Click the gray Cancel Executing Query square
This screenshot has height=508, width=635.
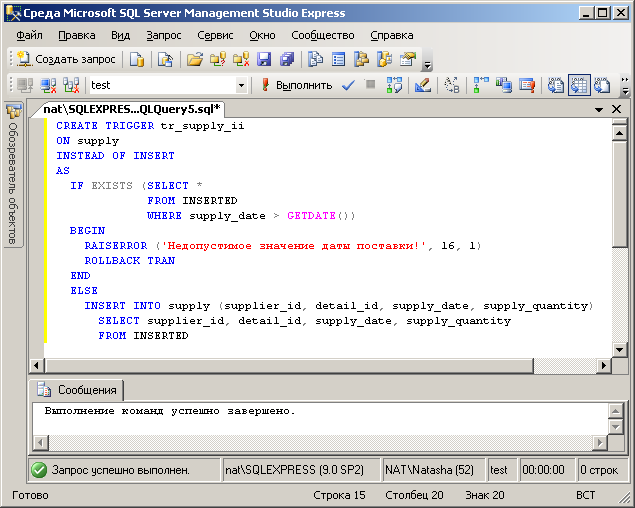[370, 85]
